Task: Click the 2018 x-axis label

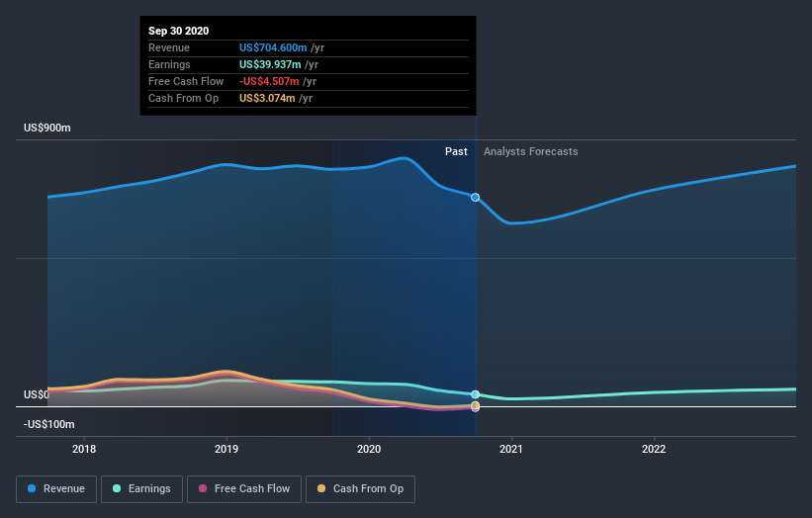Action: point(84,449)
